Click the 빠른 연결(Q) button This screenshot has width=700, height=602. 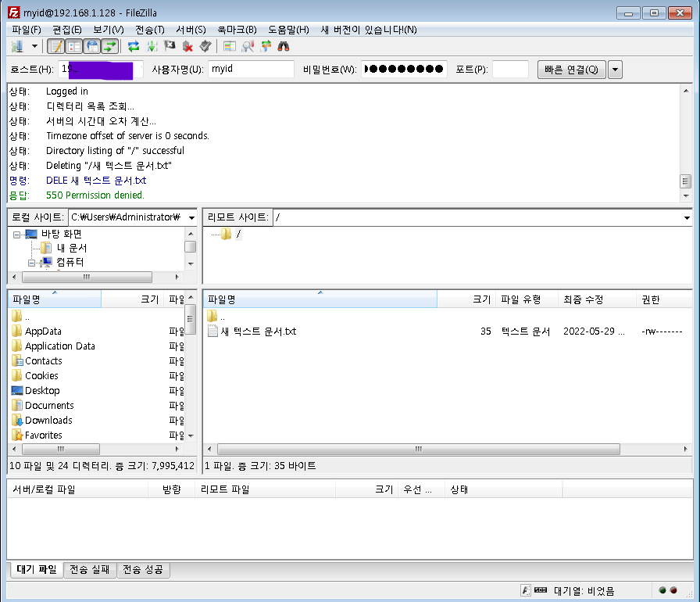[x=571, y=70]
